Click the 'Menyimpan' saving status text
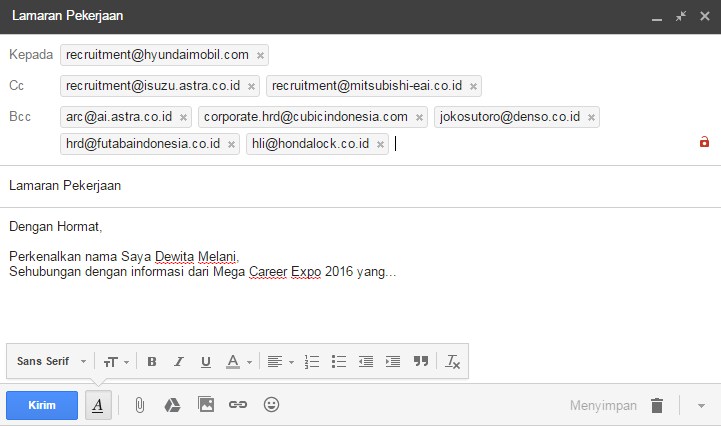The width and height of the screenshot is (721, 426). coord(603,406)
